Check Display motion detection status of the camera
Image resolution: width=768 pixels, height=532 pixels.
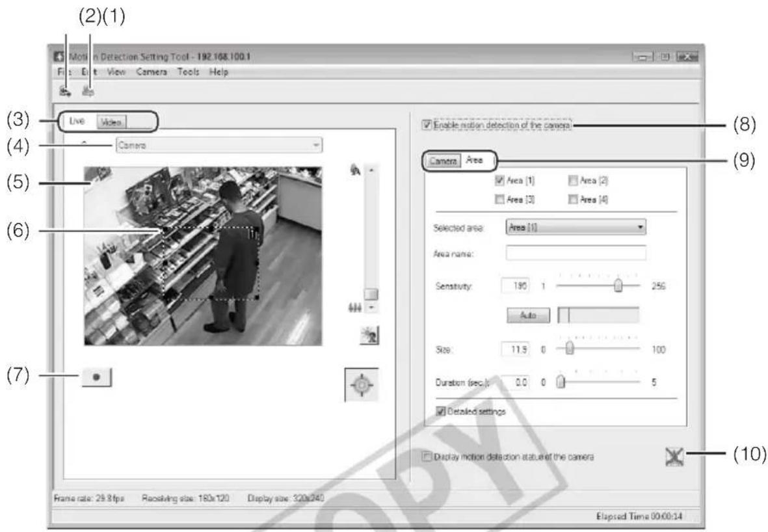pos(427,457)
